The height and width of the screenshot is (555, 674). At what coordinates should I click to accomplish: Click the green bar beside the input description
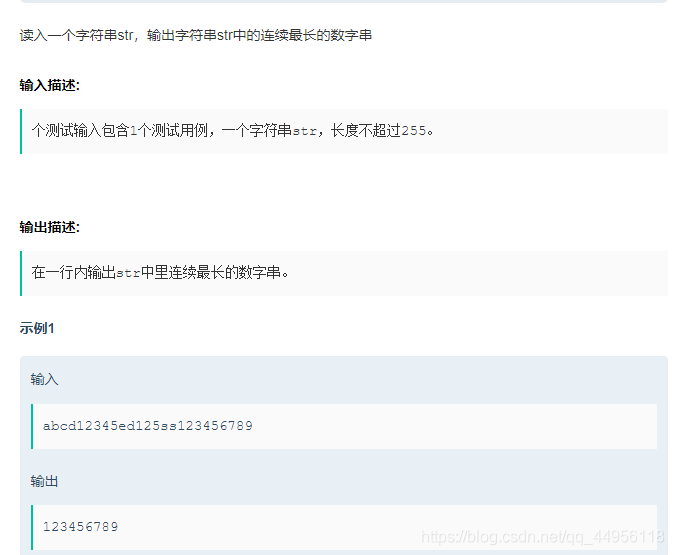click(21, 131)
